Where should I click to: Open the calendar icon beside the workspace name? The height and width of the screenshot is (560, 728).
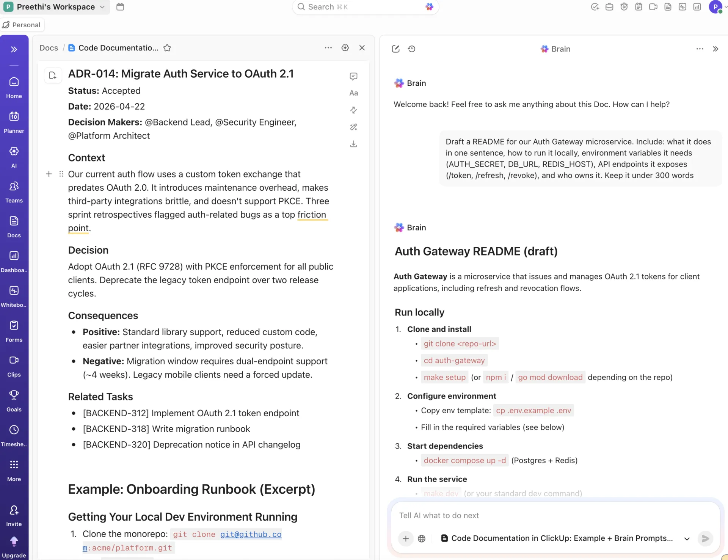point(120,7)
